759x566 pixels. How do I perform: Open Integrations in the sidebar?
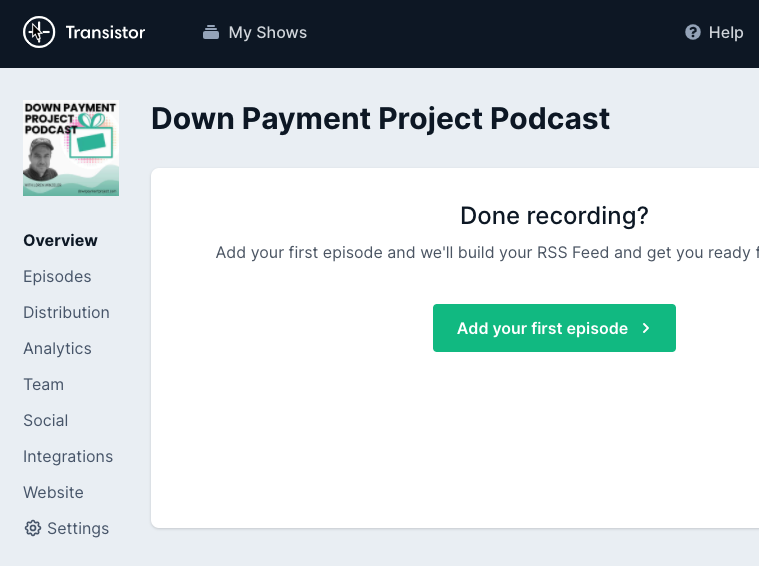click(68, 457)
